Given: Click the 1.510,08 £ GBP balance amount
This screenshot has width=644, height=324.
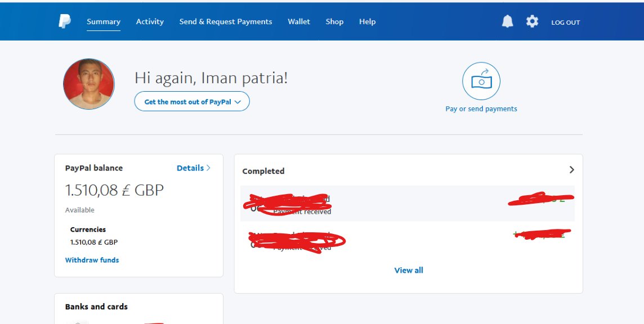Looking at the screenshot, I should [114, 190].
